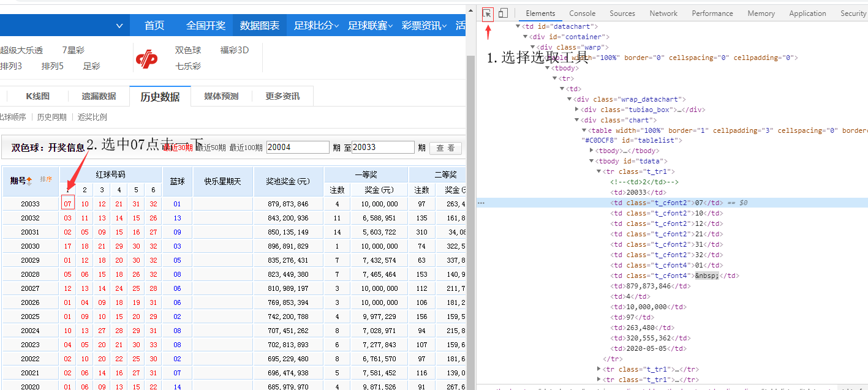Screen dimensions: 868x390
Task: Open the 彩票资讯 dropdown menu
Action: [x=425, y=26]
